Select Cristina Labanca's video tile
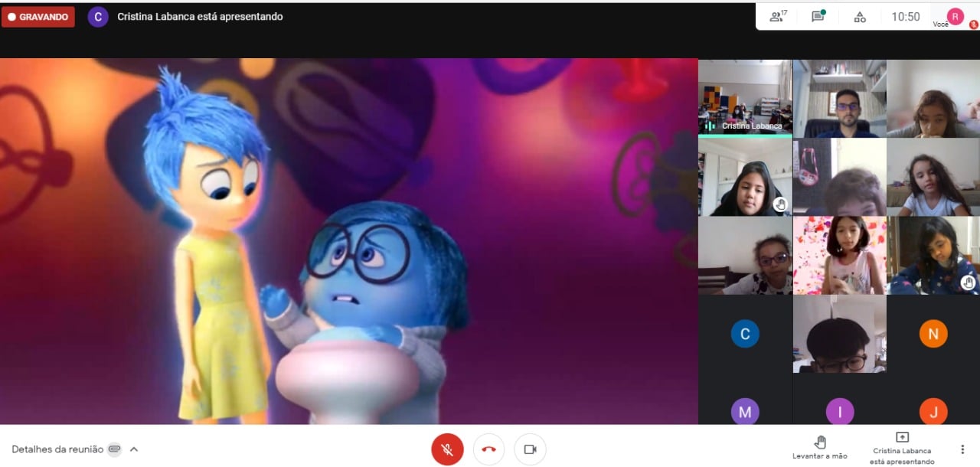 pyautogui.click(x=745, y=98)
